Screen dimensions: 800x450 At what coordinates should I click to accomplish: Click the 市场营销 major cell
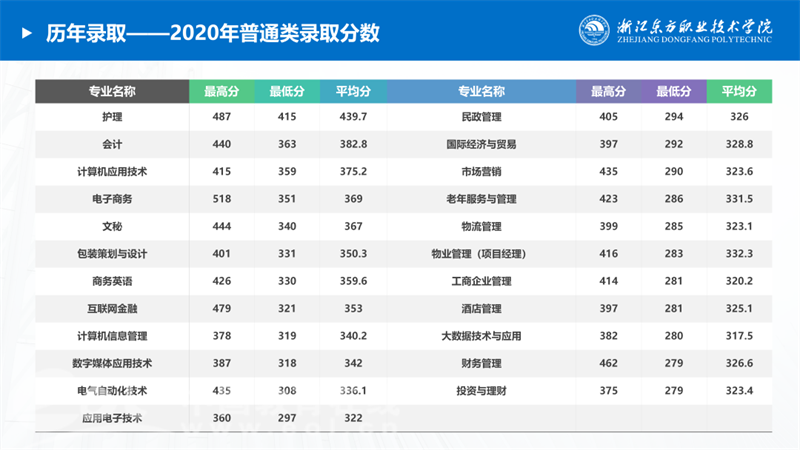point(482,172)
